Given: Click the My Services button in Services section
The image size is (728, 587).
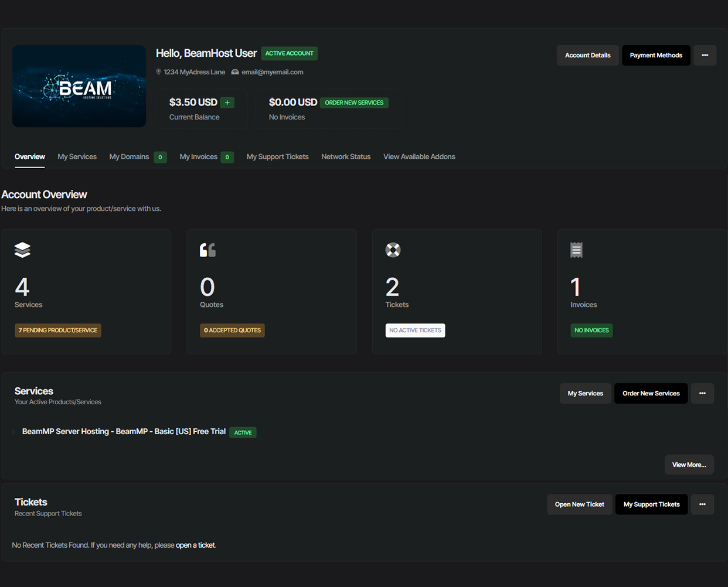Looking at the screenshot, I should click(x=586, y=394).
